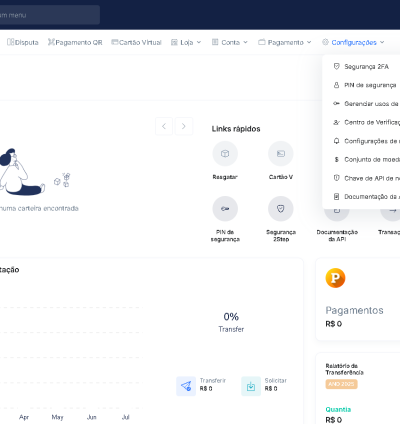The image size is (400, 424).
Task: Go to Cartão Virtual page
Action: click(136, 42)
